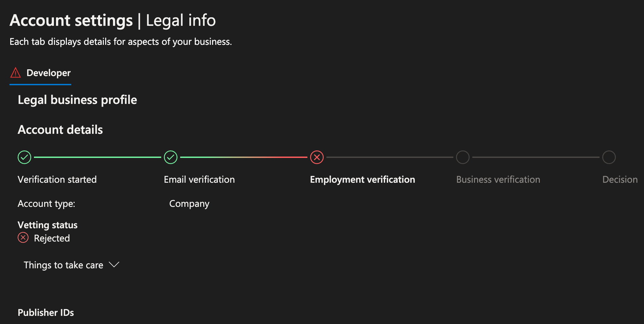Viewport: 644px width, 324px height.
Task: Click the progress bar between Email and Employment verification
Action: [244, 157]
